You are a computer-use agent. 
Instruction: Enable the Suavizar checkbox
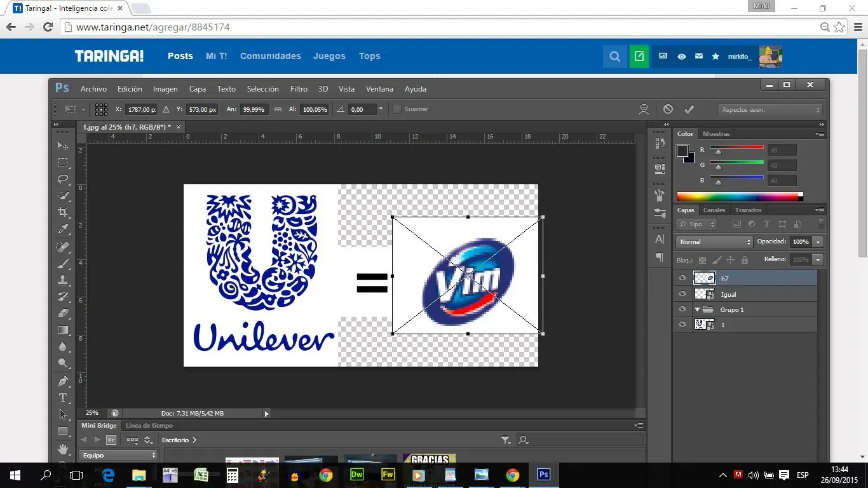coord(397,109)
